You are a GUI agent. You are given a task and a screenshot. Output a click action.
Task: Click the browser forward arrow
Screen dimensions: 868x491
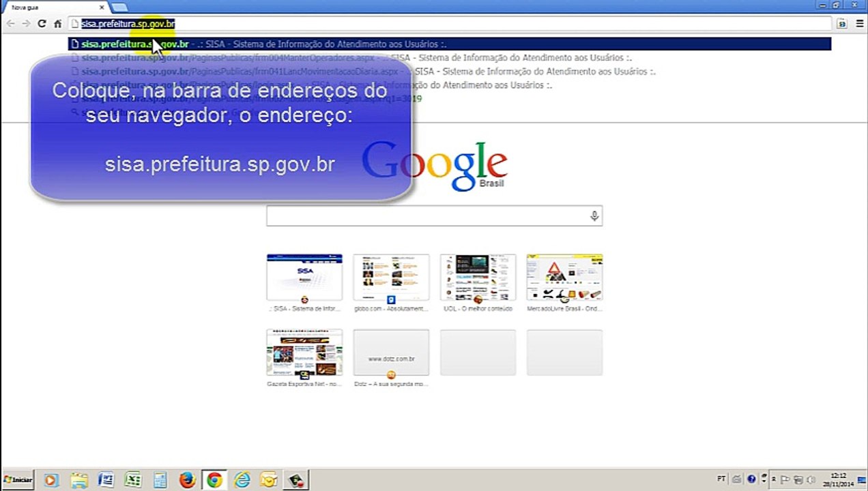point(26,23)
